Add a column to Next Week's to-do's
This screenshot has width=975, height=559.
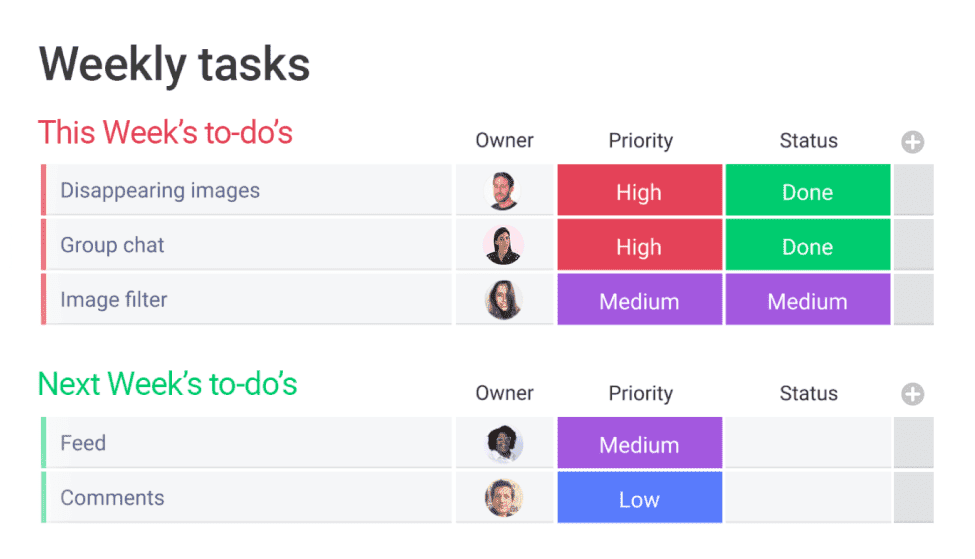(x=912, y=394)
